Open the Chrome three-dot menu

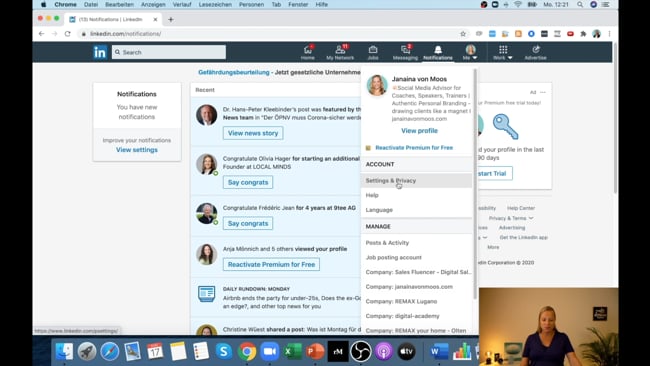pos(609,34)
